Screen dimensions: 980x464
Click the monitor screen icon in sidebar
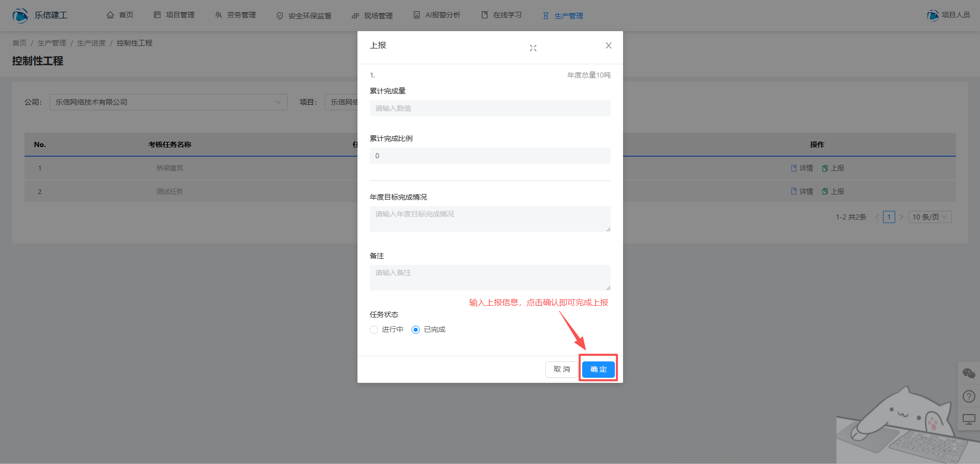pos(968,420)
